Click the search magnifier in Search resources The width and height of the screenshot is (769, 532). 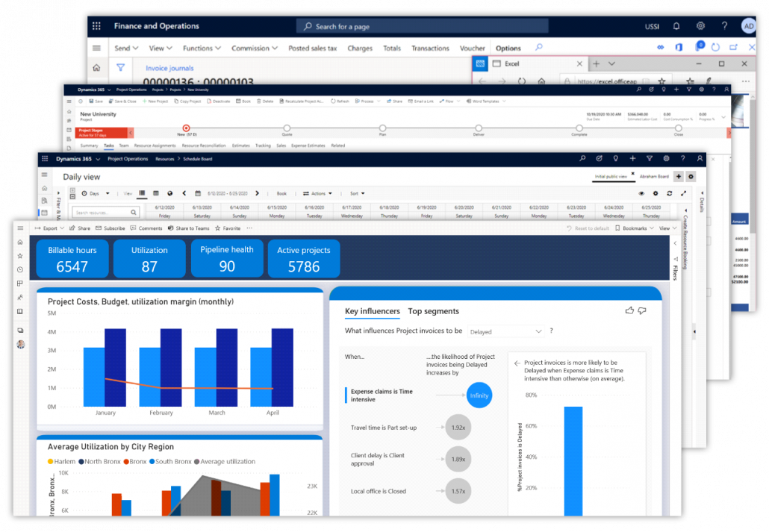point(133,213)
